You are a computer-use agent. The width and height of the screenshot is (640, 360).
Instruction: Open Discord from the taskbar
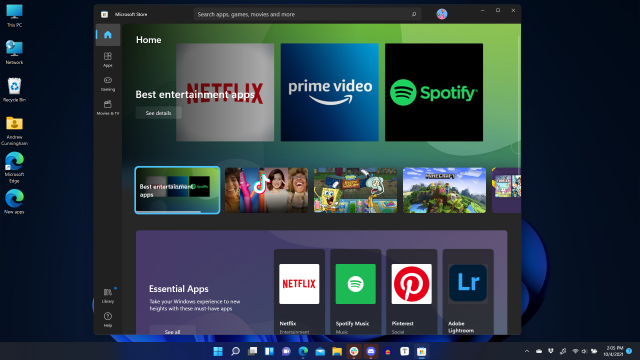tap(371, 351)
